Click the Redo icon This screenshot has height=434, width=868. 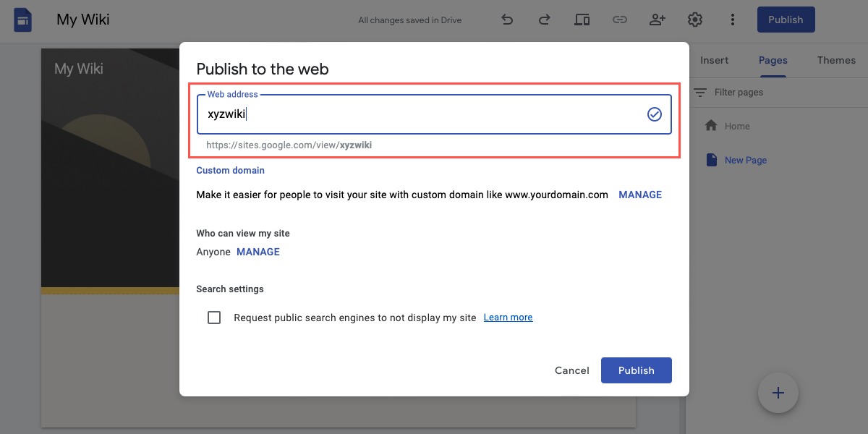click(x=544, y=20)
